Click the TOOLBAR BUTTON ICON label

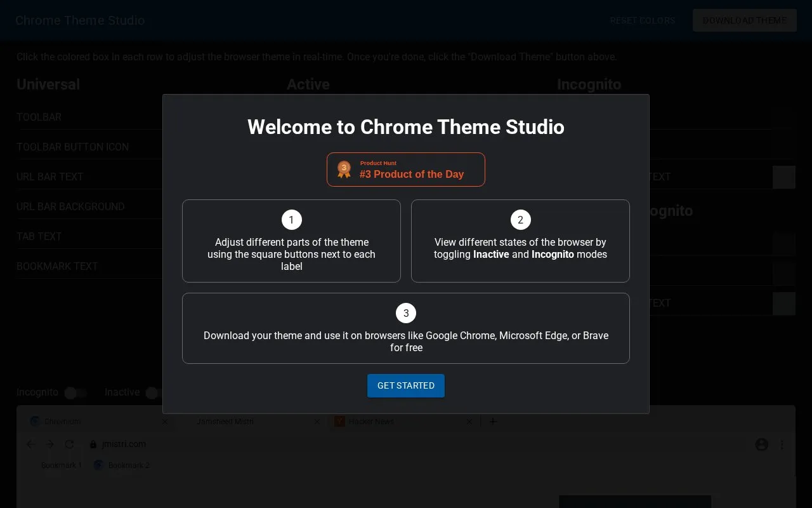[x=72, y=147]
